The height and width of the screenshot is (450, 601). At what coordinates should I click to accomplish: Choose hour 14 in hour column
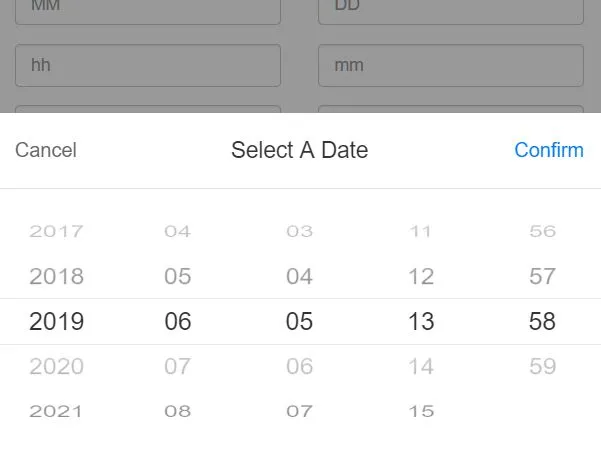click(x=421, y=366)
